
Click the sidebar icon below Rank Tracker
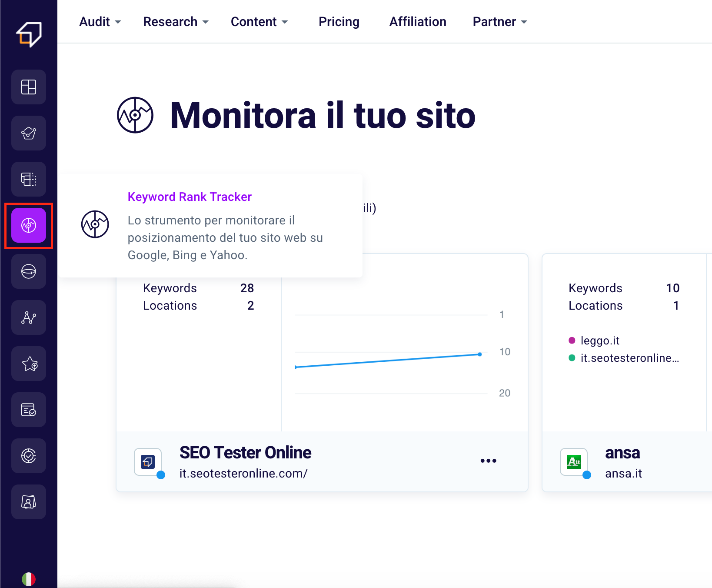coord(29,271)
